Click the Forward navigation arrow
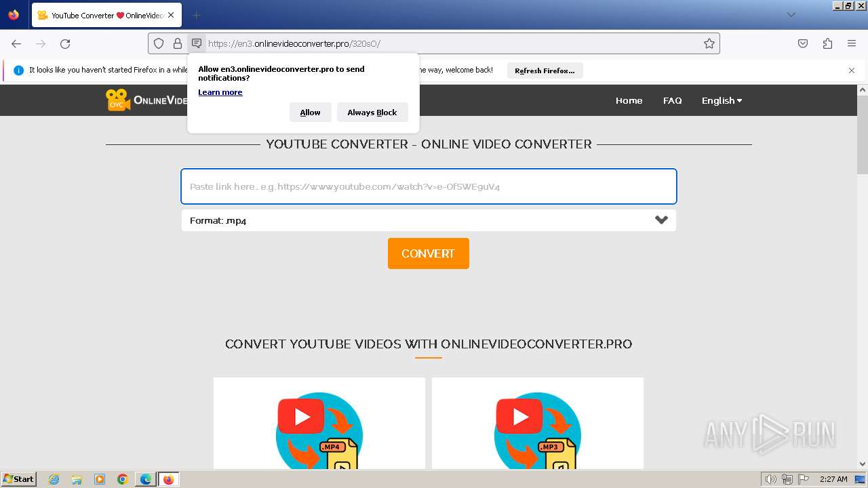Viewport: 868px width, 488px height. 41,43
